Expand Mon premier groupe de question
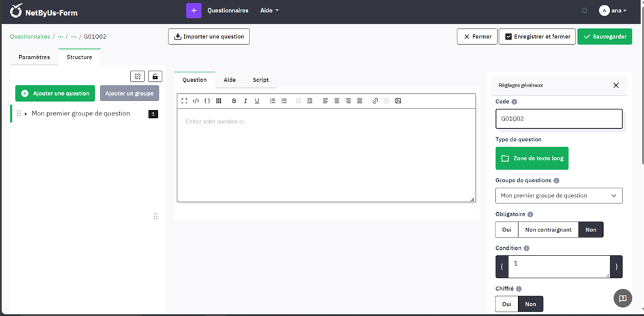Image resolution: width=644 pixels, height=316 pixels. click(x=26, y=114)
